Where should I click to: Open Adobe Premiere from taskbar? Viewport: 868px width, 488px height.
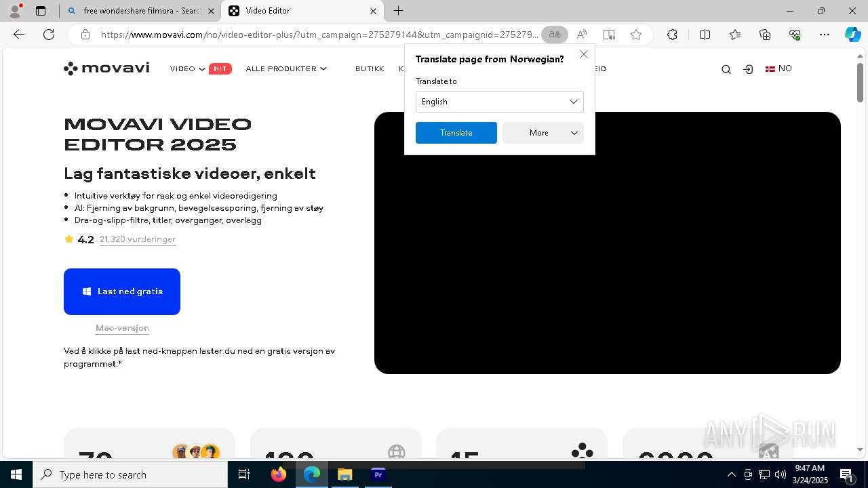pyautogui.click(x=378, y=474)
